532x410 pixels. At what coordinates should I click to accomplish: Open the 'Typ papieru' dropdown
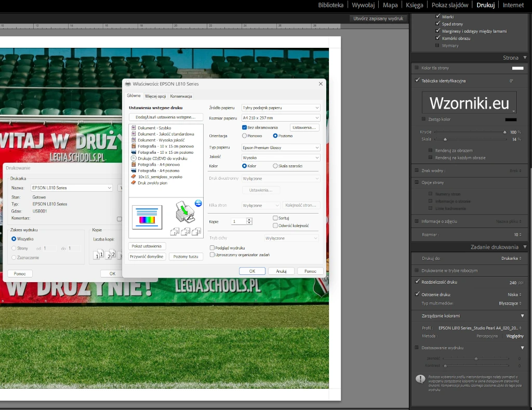pos(281,148)
